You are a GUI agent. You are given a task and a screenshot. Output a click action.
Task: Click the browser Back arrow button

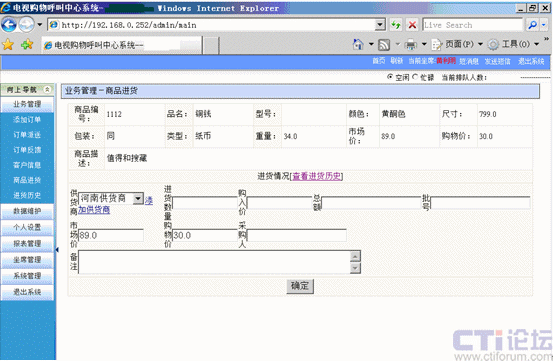[8, 25]
